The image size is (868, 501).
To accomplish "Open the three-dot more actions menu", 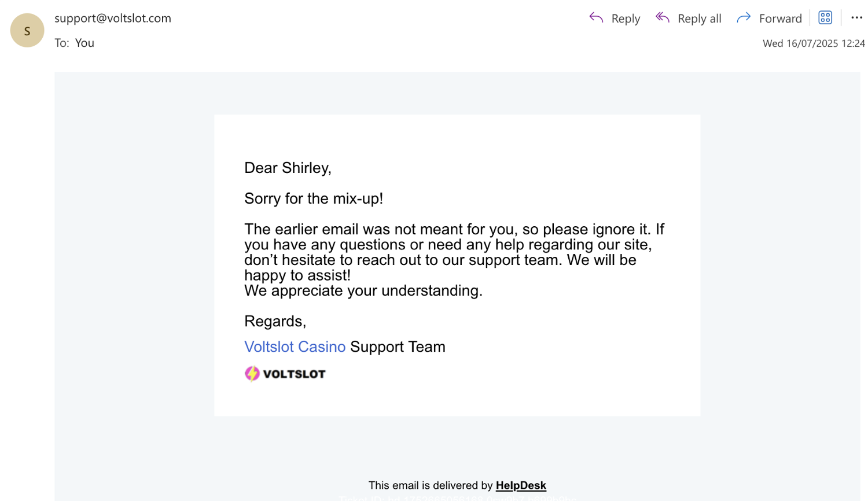I will (x=856, y=18).
